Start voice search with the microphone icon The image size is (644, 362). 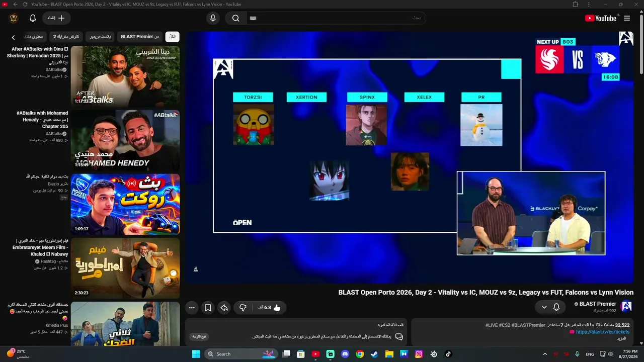tap(213, 18)
